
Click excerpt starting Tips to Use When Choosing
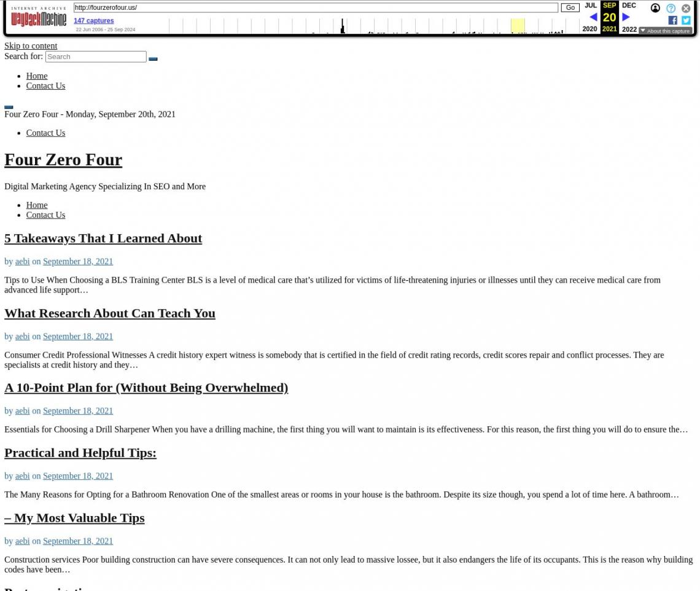(x=333, y=285)
